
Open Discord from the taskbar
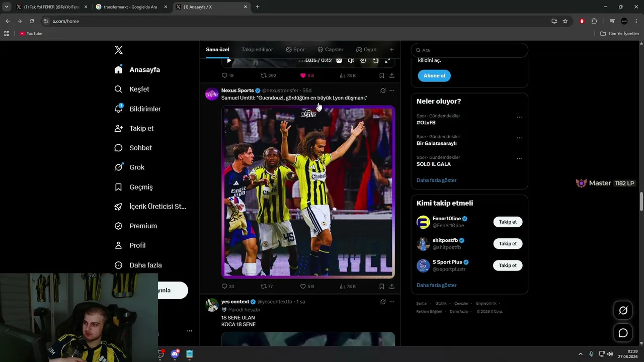point(175,354)
